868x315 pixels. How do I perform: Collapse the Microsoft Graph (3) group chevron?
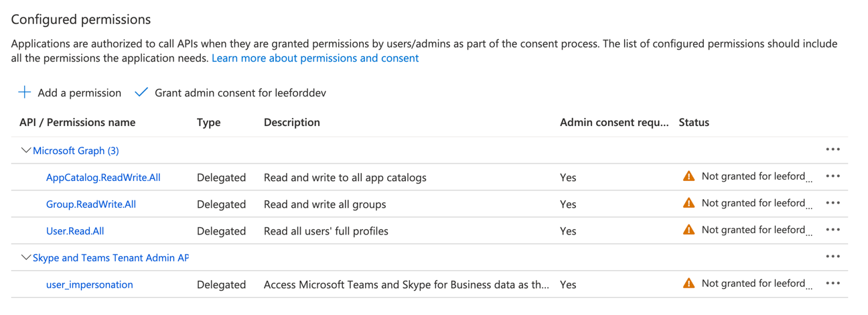tap(26, 151)
